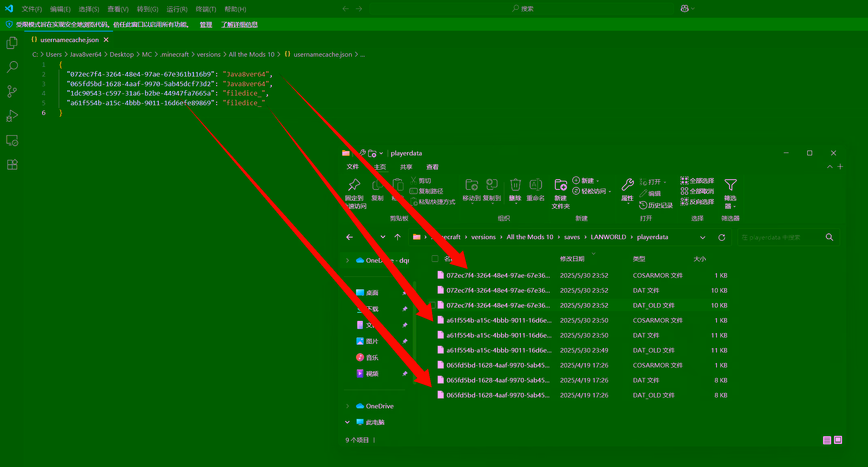Click the Type (类型) column header
The width and height of the screenshot is (868, 467).
tap(639, 259)
